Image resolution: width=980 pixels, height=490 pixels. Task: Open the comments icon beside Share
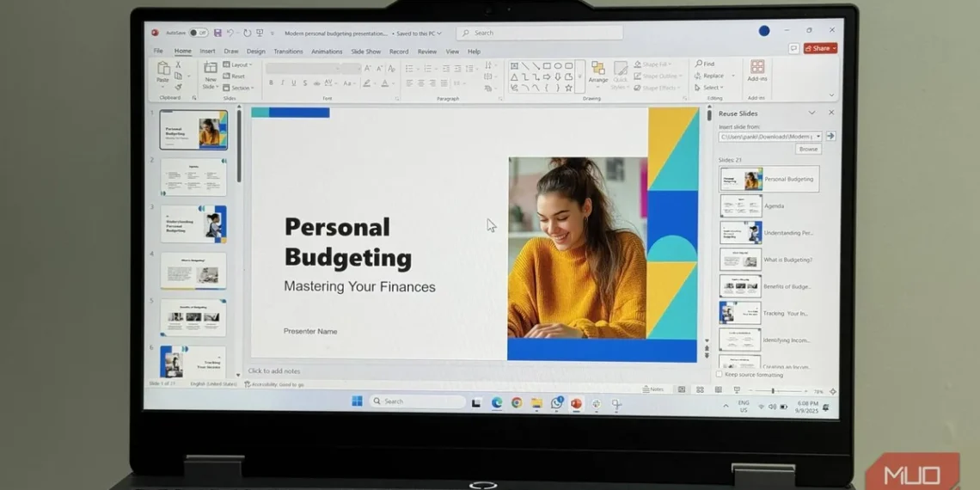click(x=793, y=49)
